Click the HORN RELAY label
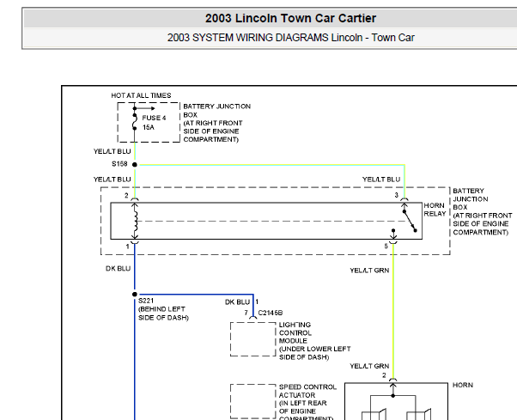The image size is (517, 420). tap(435, 210)
